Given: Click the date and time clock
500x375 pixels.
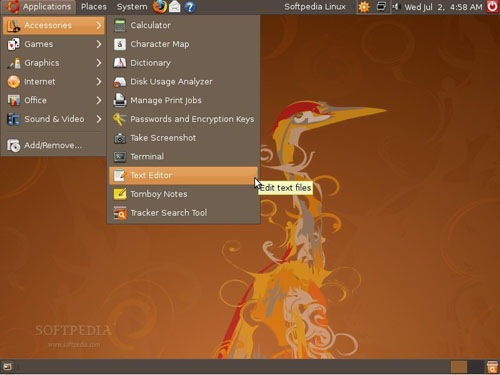Looking at the screenshot, I should pos(443,7).
